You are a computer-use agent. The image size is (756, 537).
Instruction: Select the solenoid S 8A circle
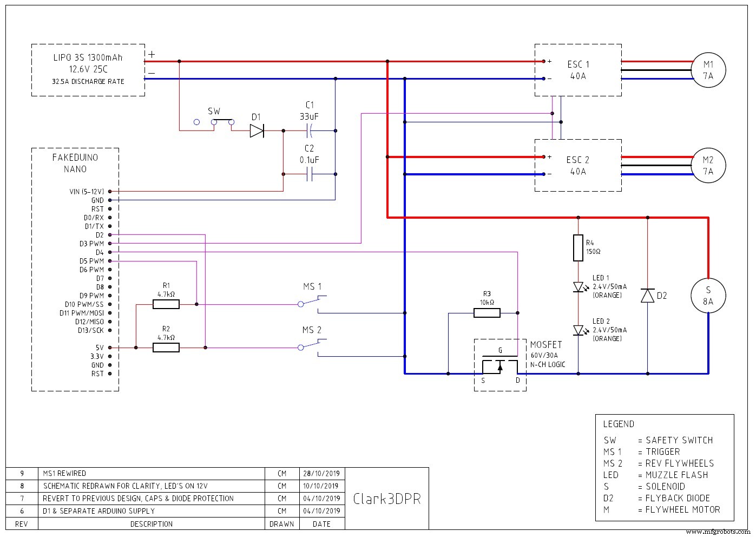click(708, 296)
